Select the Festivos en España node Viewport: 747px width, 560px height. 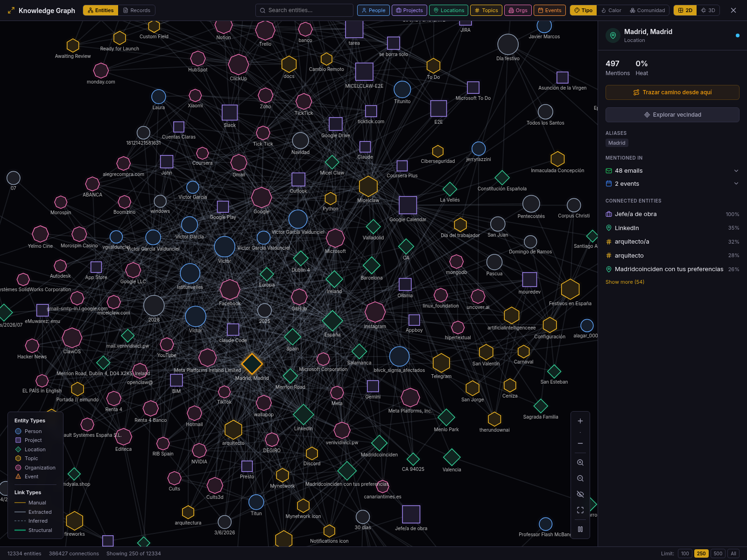point(570,289)
